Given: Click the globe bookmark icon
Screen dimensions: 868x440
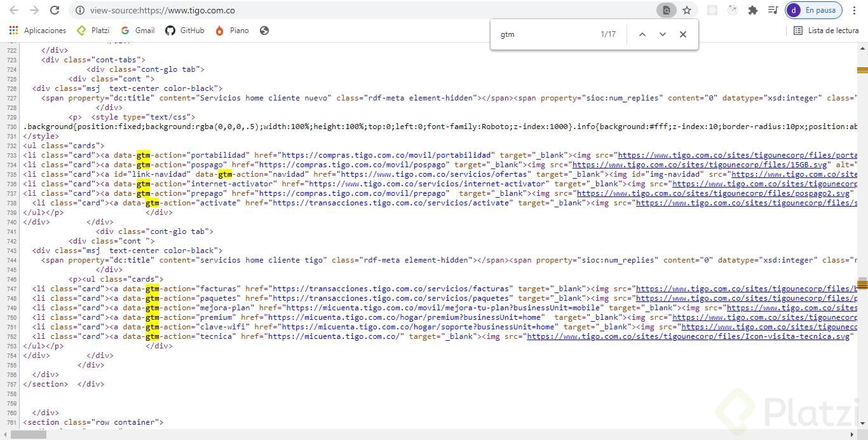Looking at the screenshot, I should click(x=264, y=31).
